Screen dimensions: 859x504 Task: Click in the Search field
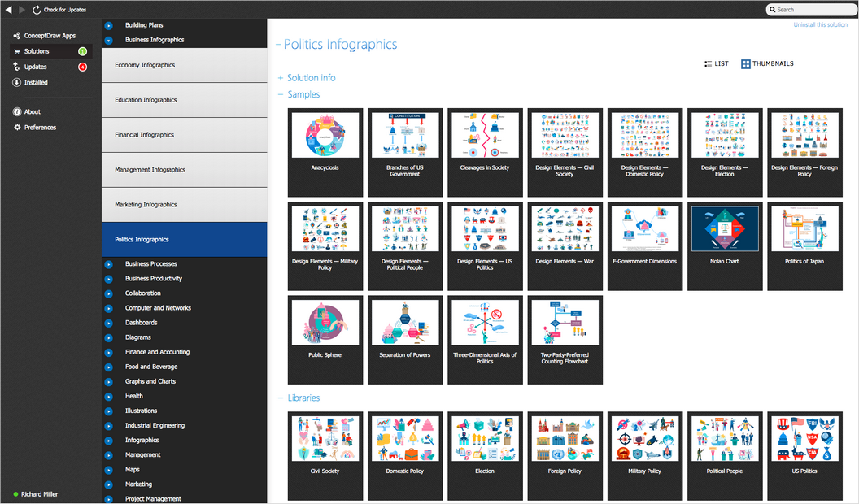click(x=812, y=9)
